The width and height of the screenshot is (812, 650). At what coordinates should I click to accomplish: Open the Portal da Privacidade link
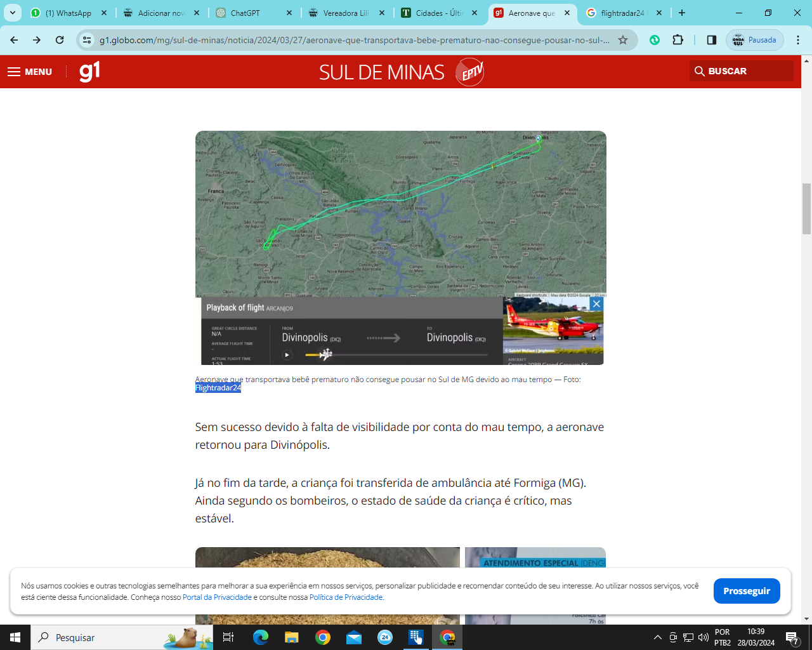pyautogui.click(x=217, y=597)
